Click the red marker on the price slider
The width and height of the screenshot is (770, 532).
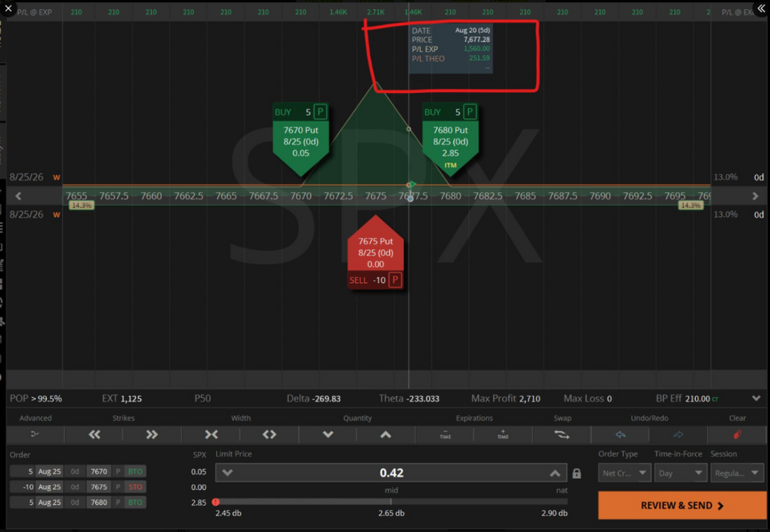(216, 501)
